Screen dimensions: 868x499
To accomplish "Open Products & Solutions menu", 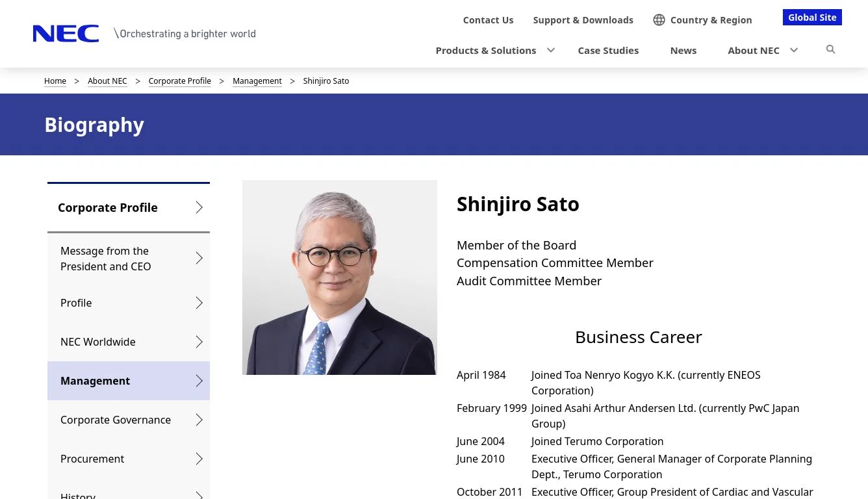I will pyautogui.click(x=485, y=50).
